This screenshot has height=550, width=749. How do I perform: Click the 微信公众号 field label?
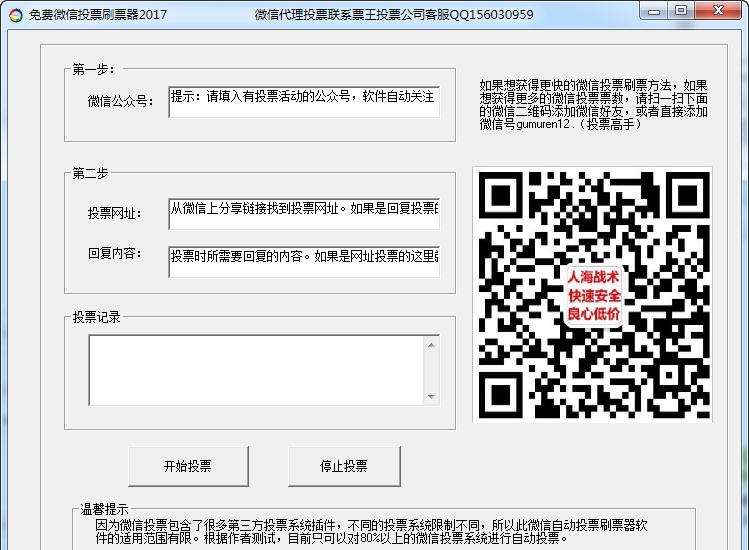(120, 101)
